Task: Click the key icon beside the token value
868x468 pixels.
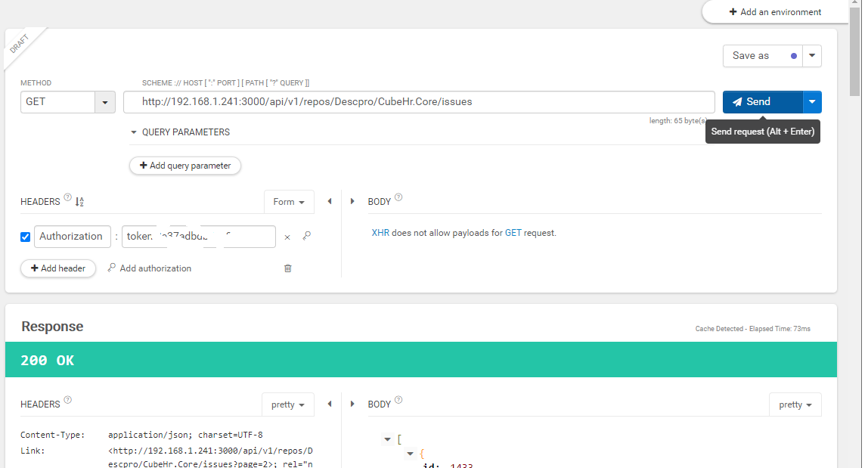Action: click(306, 237)
